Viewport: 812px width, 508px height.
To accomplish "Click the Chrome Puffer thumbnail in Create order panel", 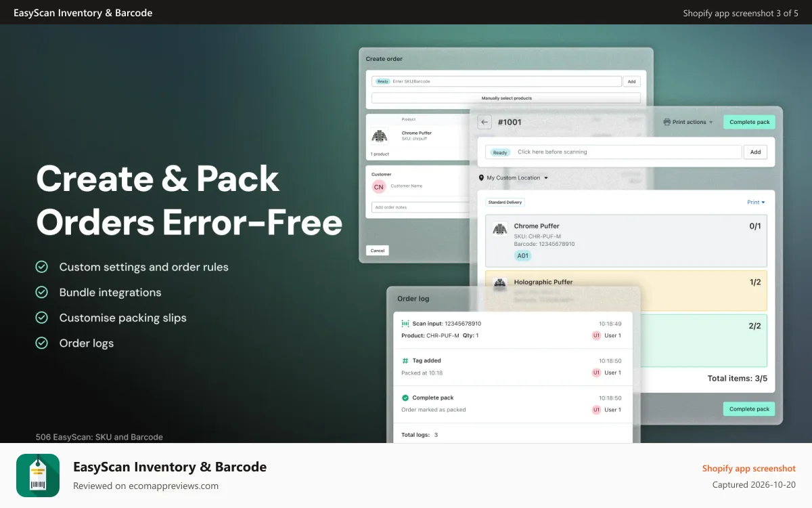I will coord(380,135).
